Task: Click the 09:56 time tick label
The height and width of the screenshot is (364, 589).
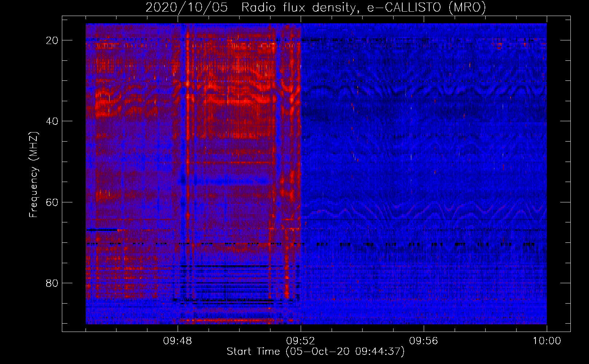Action: [x=424, y=341]
